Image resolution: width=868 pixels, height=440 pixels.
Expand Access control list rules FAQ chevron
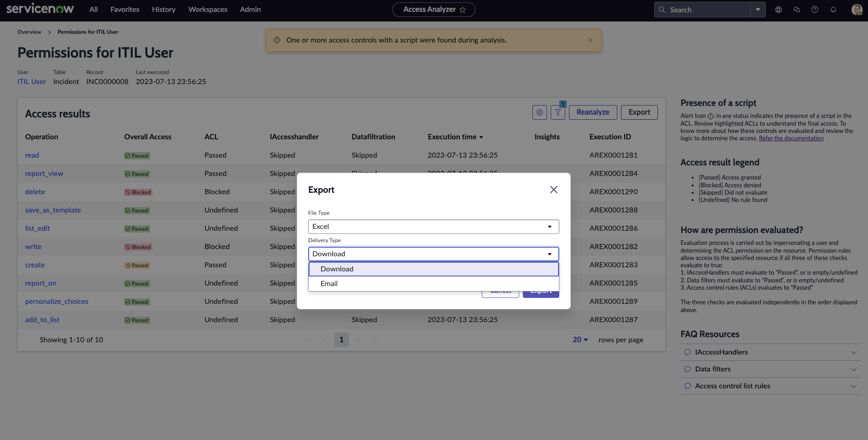(x=854, y=386)
